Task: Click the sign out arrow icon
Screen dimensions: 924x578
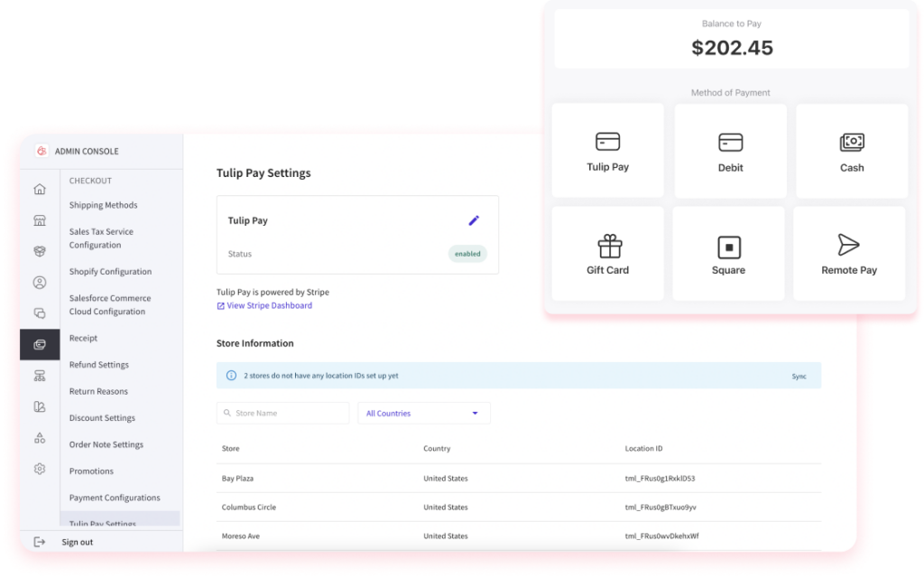Action: (40, 542)
